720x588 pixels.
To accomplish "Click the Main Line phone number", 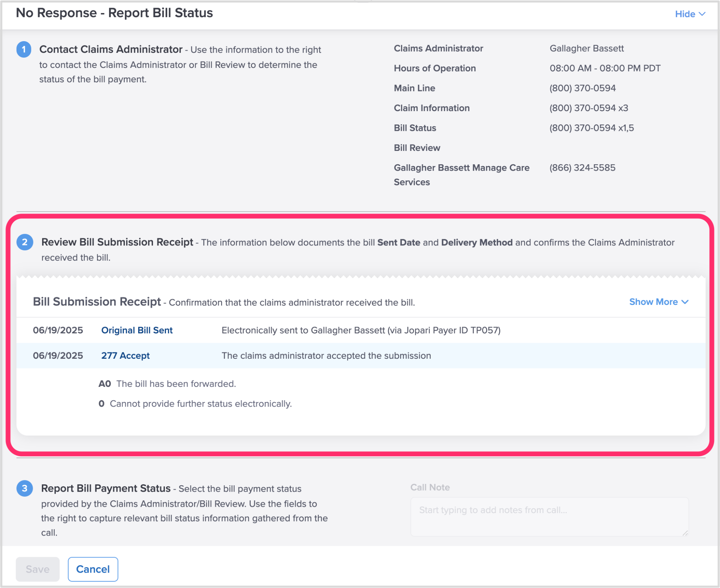I will tap(582, 88).
